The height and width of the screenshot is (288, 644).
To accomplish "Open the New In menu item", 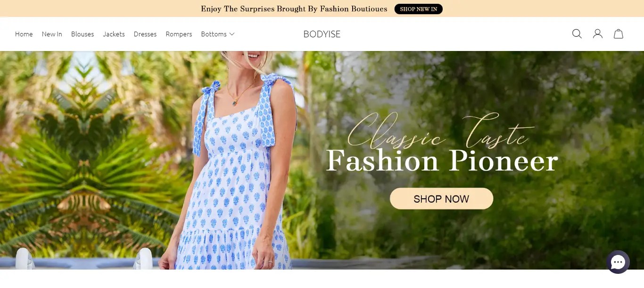I will pos(52,34).
